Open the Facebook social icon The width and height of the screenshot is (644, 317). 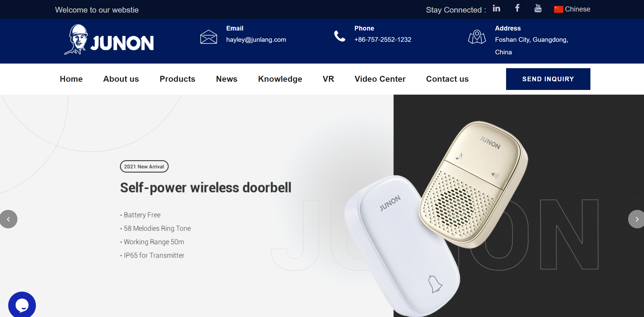point(517,8)
